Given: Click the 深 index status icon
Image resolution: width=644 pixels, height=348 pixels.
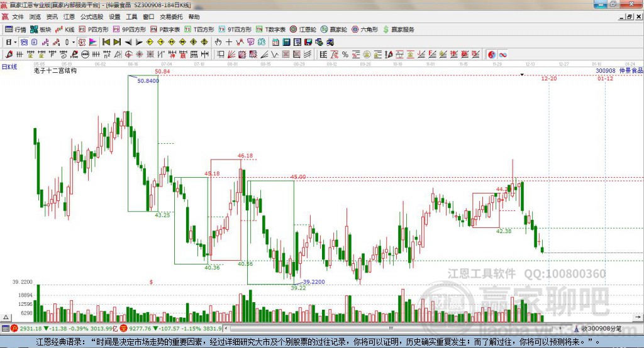Looking at the screenshot, I should (124, 329).
